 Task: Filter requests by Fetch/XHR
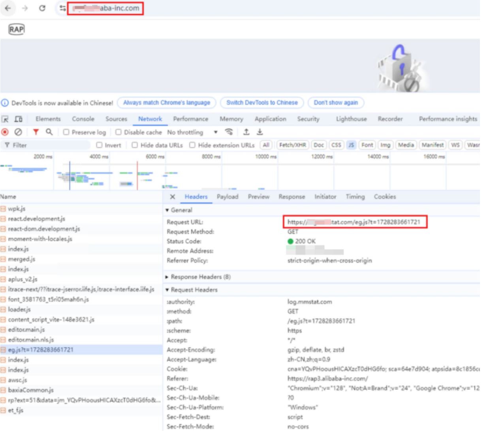[x=293, y=145]
